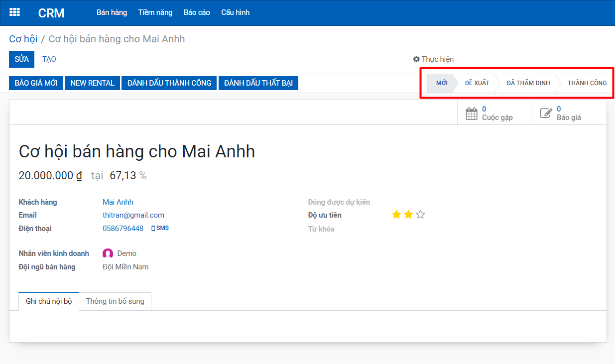Open the Tiềm năng menu
This screenshot has height=364, width=615.
[x=155, y=12]
